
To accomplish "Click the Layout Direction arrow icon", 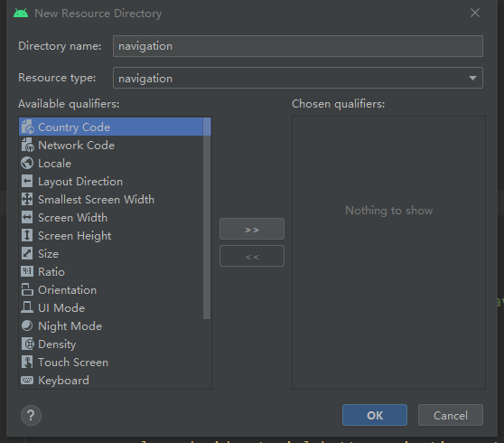I will 27,181.
